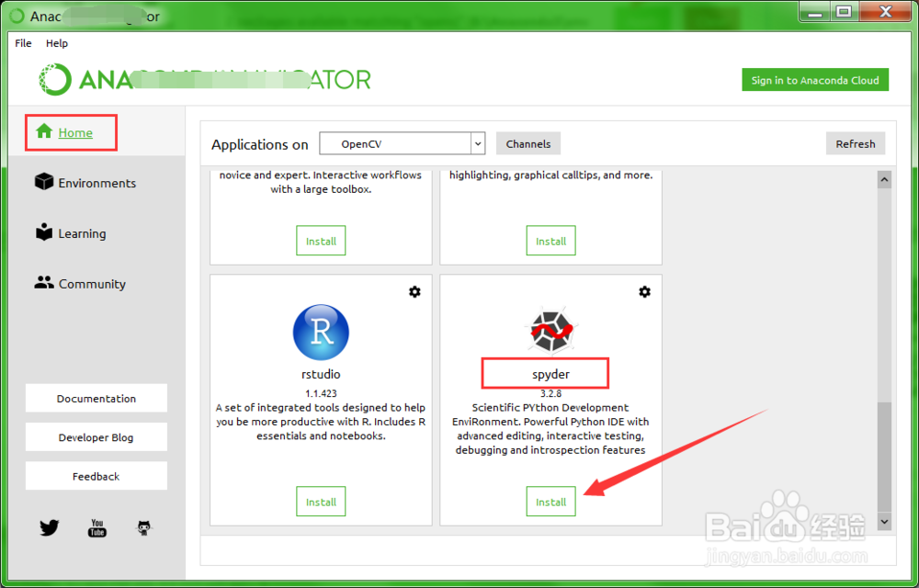Open rstudio settings gear icon

point(415,291)
